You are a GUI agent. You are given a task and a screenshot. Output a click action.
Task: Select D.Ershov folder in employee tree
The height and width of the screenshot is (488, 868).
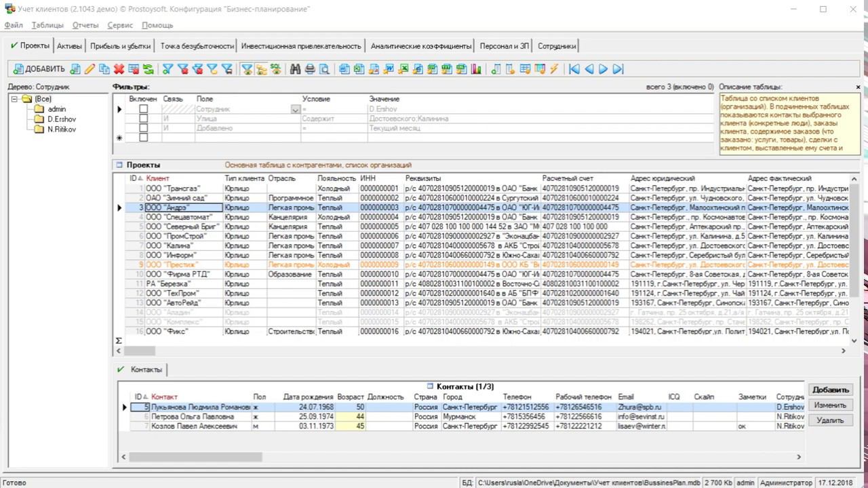(61, 119)
